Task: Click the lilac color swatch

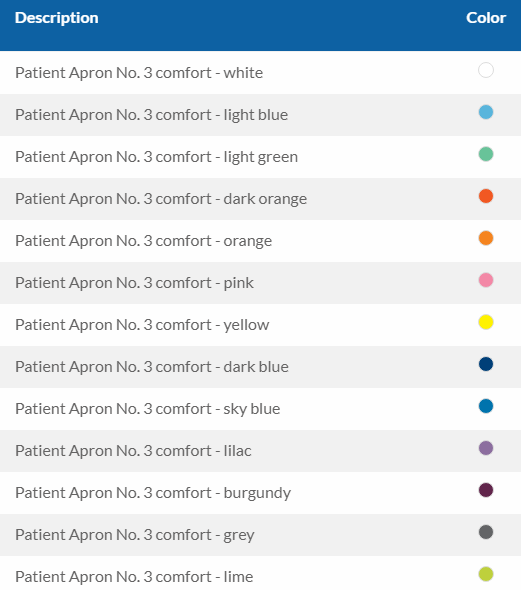Action: point(486,448)
